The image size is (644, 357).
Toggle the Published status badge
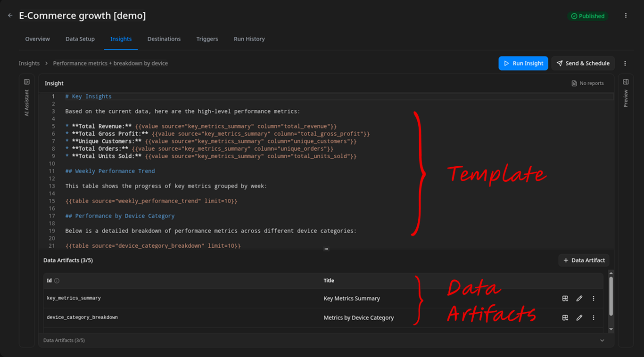(588, 16)
